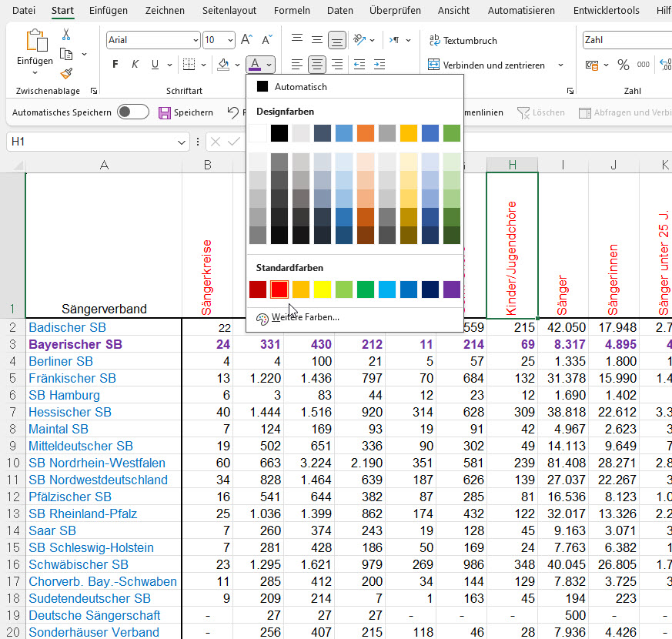This screenshot has width=672, height=639.
Task: Apply italic formatting with K button
Action: [x=135, y=65]
